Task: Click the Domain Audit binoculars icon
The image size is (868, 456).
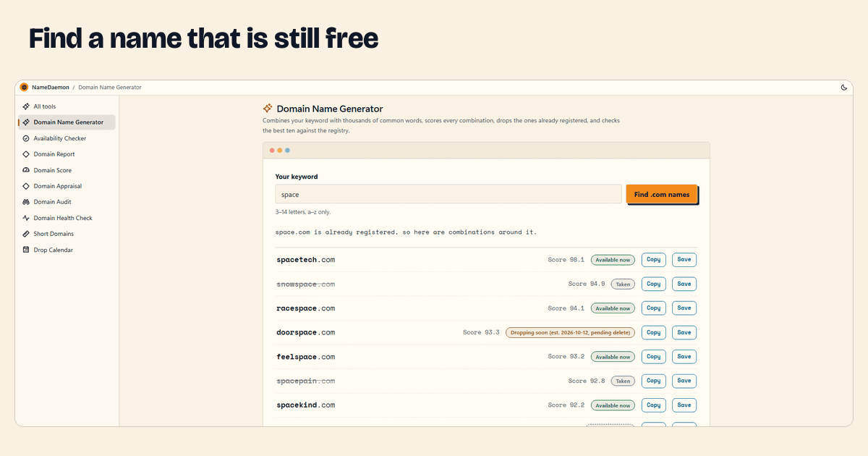Action: click(x=26, y=202)
